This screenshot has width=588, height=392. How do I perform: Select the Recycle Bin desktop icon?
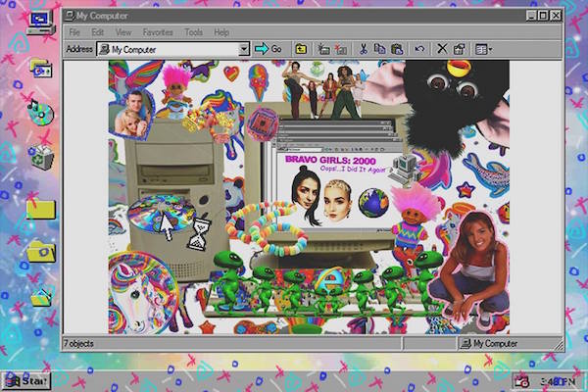point(41,157)
